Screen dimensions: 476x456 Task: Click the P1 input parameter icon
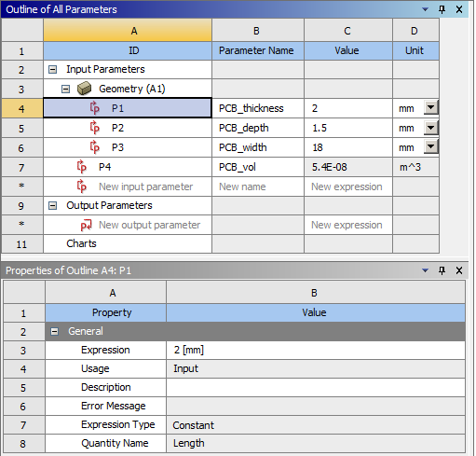click(94, 108)
